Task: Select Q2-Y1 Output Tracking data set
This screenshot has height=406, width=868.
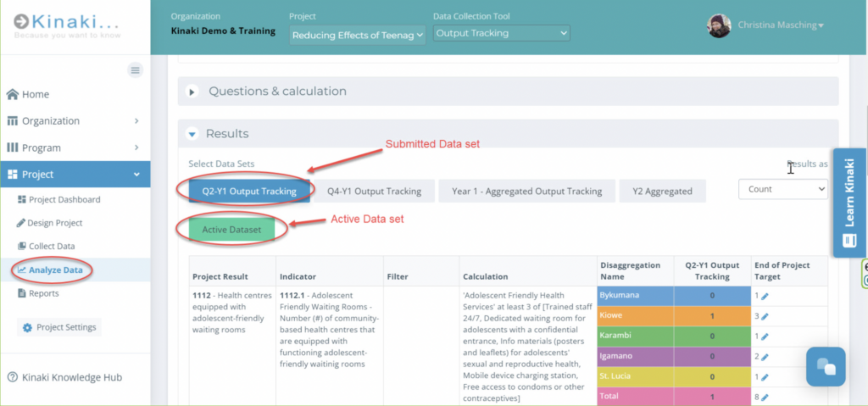Action: [x=249, y=191]
